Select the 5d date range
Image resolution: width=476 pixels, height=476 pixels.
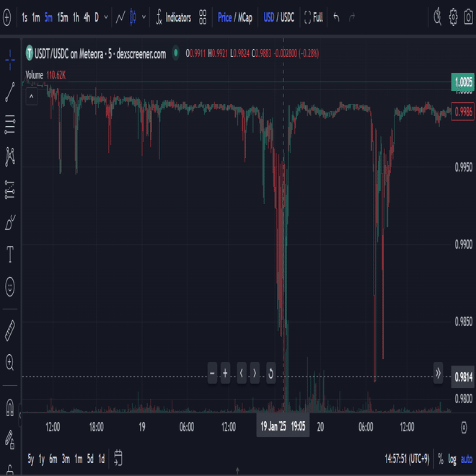[90, 459]
